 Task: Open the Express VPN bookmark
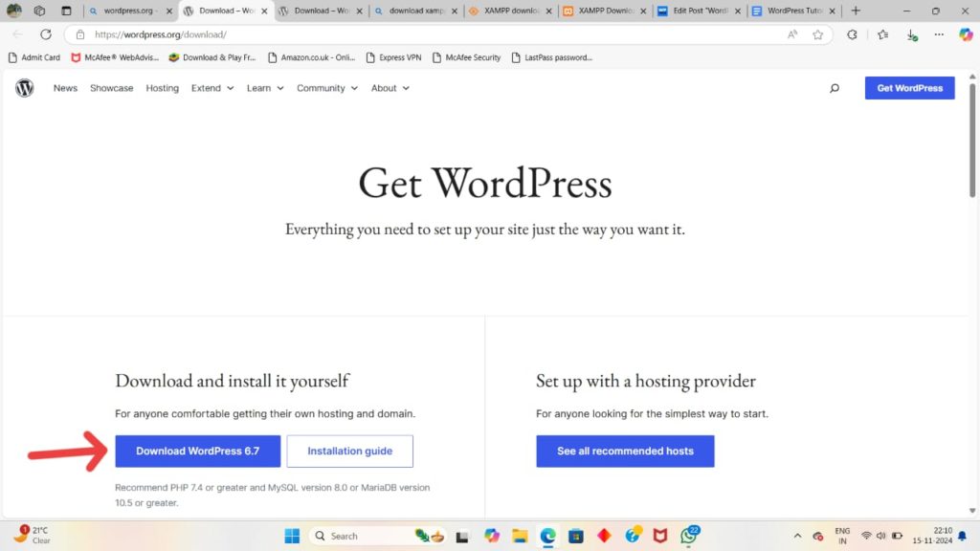pos(393,57)
